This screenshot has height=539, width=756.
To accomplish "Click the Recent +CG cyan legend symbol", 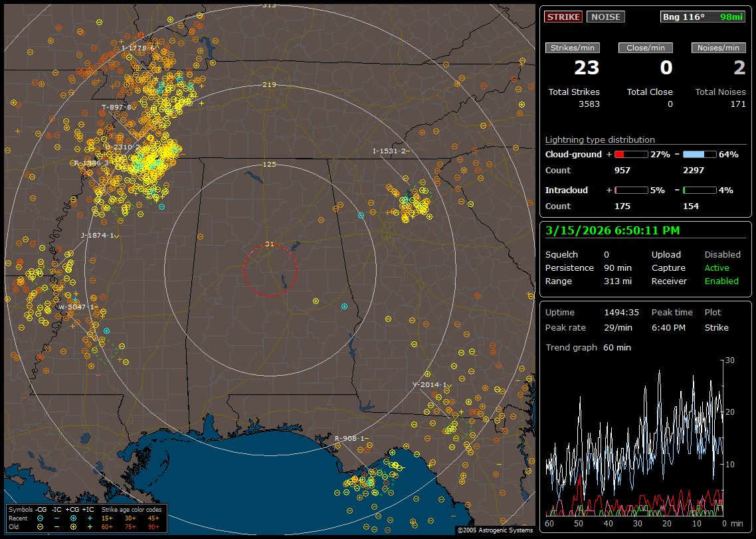I will (x=73, y=518).
